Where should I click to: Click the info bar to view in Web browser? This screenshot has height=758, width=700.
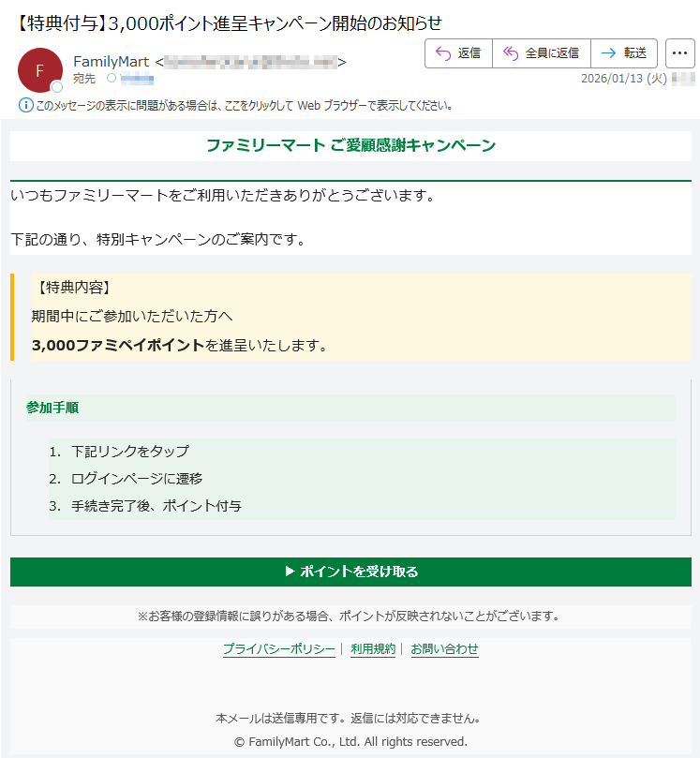click(x=244, y=106)
